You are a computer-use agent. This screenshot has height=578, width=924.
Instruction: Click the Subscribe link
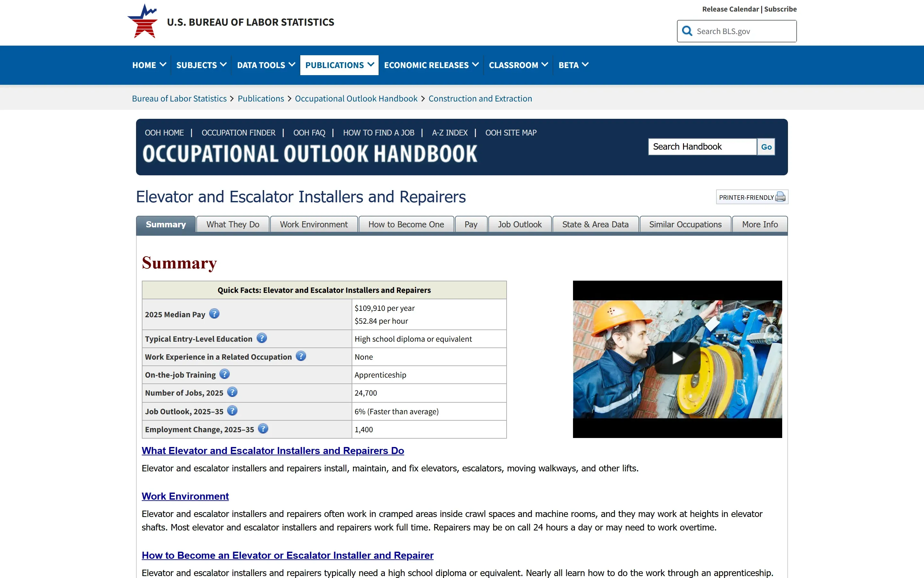781,9
